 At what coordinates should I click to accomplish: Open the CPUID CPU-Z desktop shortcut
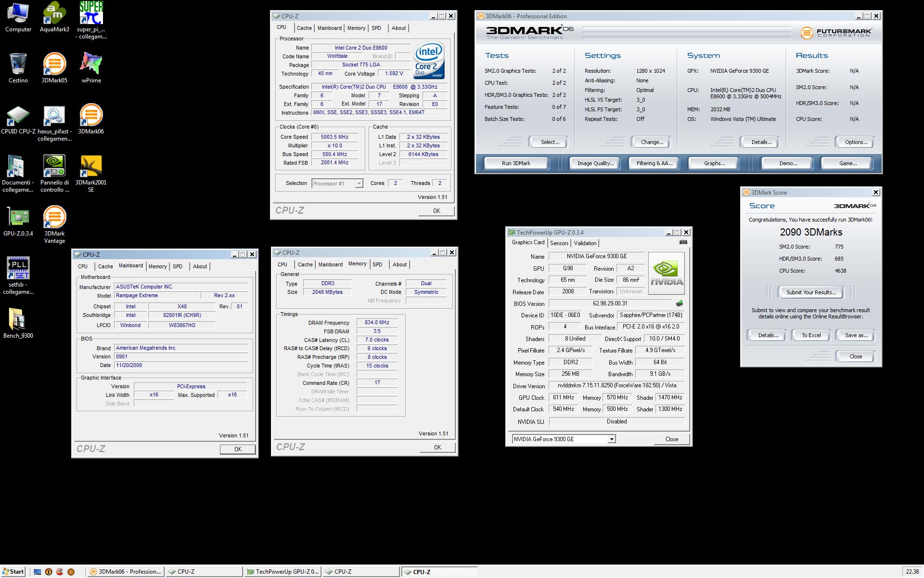coord(18,119)
